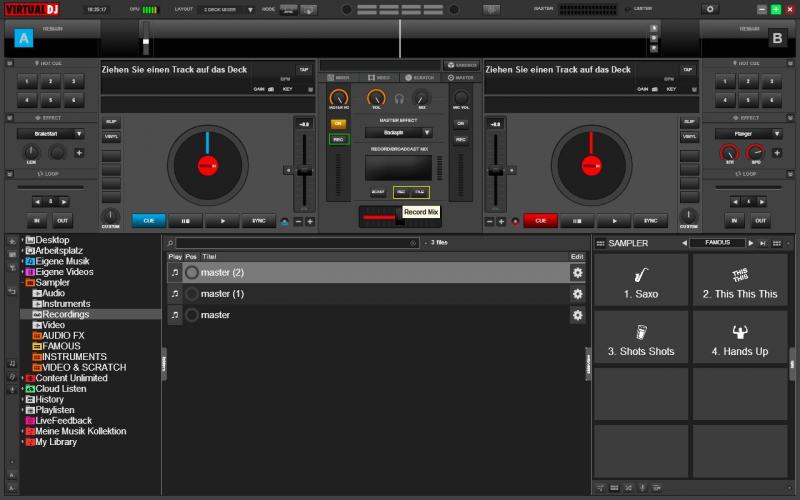This screenshot has height=500, width=800.
Task: Enable SLIP mode on the right deck
Action: (x=689, y=121)
